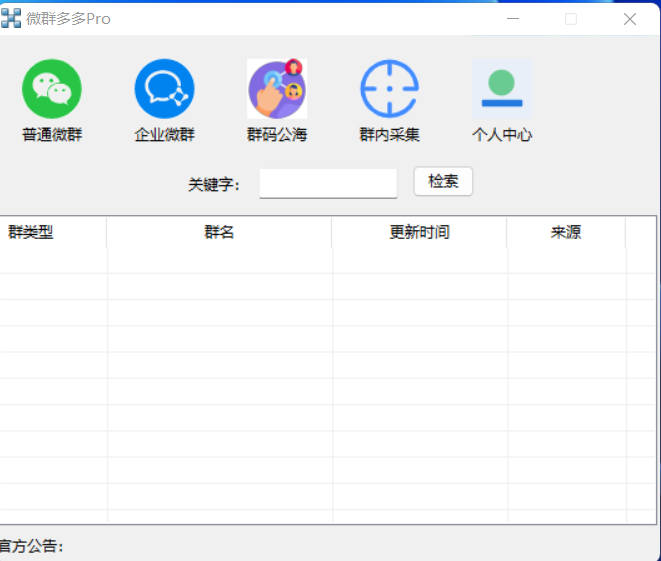Minimize the 微群多多Pro window

tap(513, 18)
